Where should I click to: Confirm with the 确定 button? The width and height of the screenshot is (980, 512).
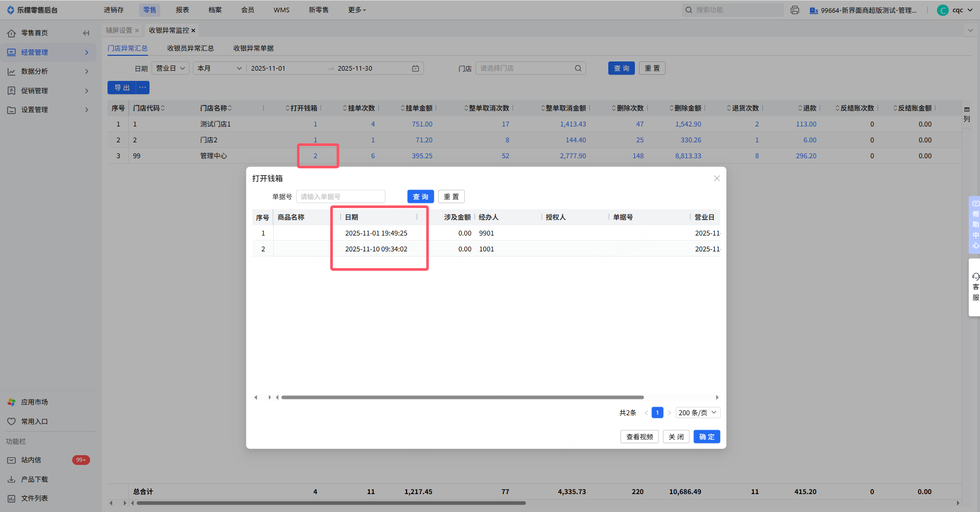pyautogui.click(x=707, y=437)
